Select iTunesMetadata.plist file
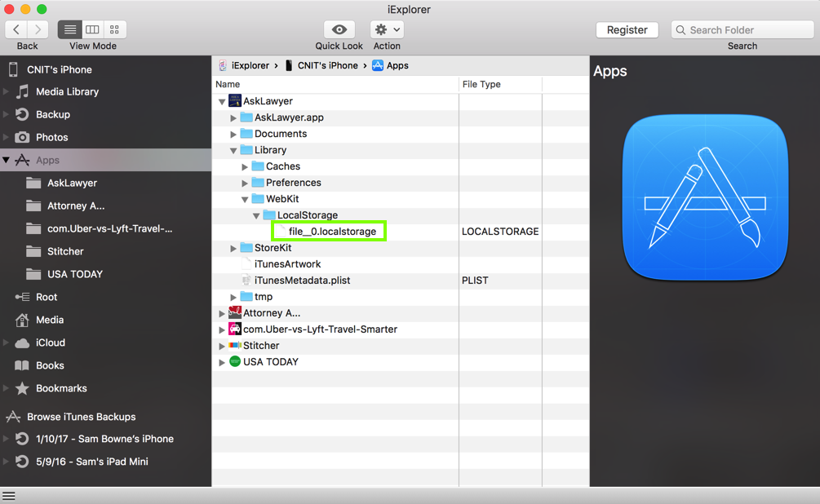The height and width of the screenshot is (504, 820). [302, 281]
